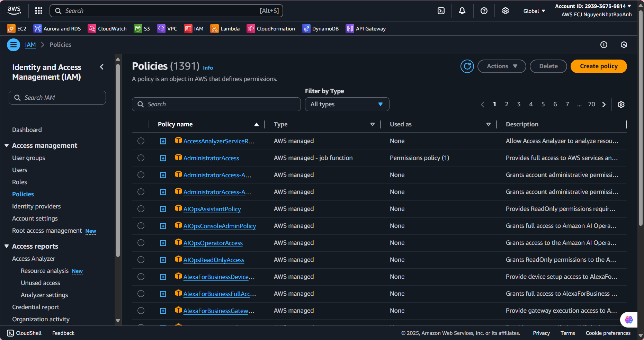The image size is (644, 340).
Task: Toggle the hamburger navigation menu
Action: [14, 45]
